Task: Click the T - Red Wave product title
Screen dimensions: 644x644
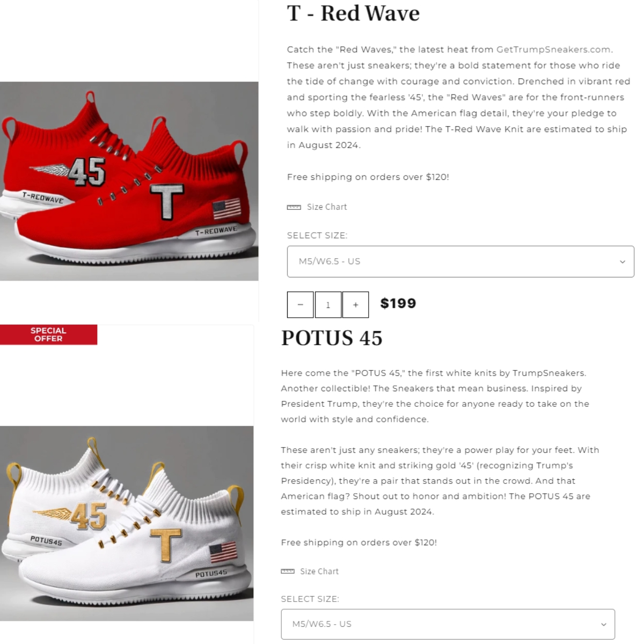Action: pos(353,13)
